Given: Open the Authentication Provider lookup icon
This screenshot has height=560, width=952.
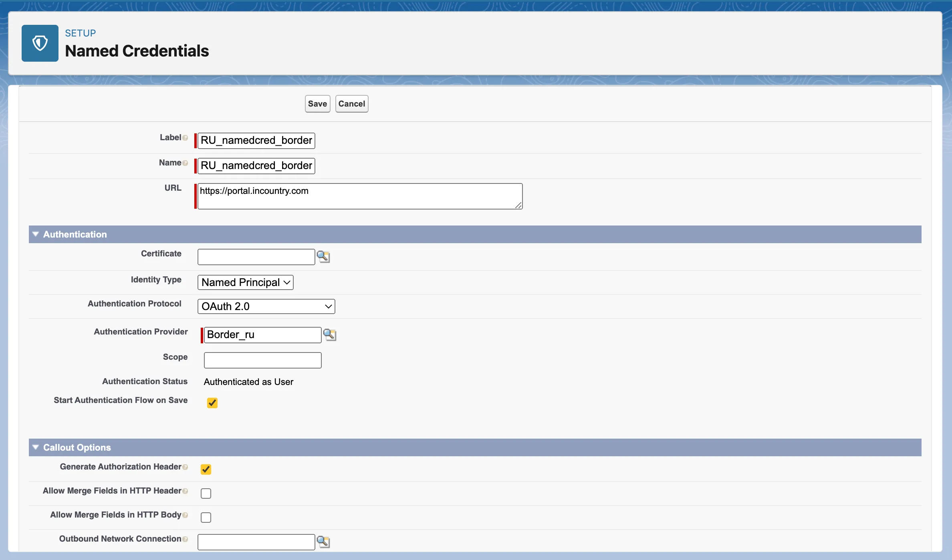Looking at the screenshot, I should [x=329, y=334].
